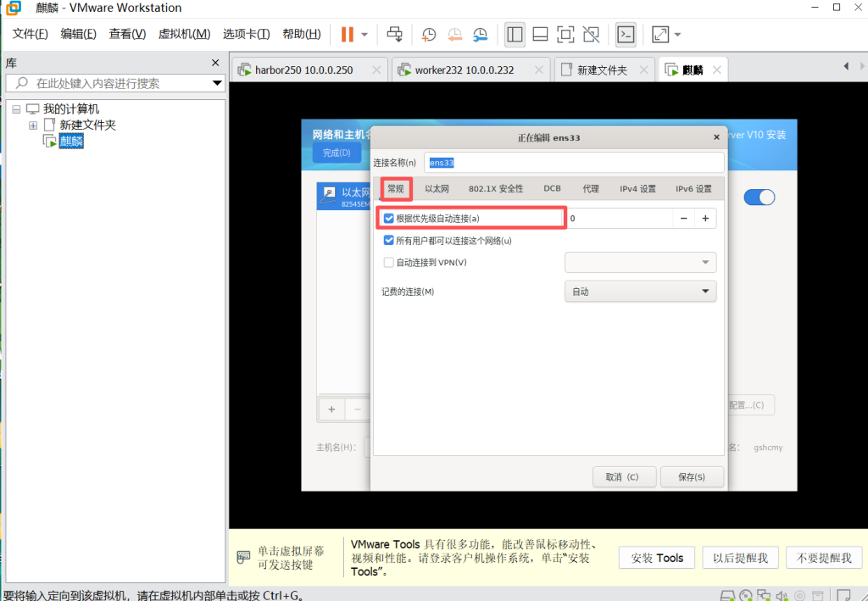Expand the 新建文件夹 tree node
This screenshot has width=868, height=601.
tap(33, 125)
